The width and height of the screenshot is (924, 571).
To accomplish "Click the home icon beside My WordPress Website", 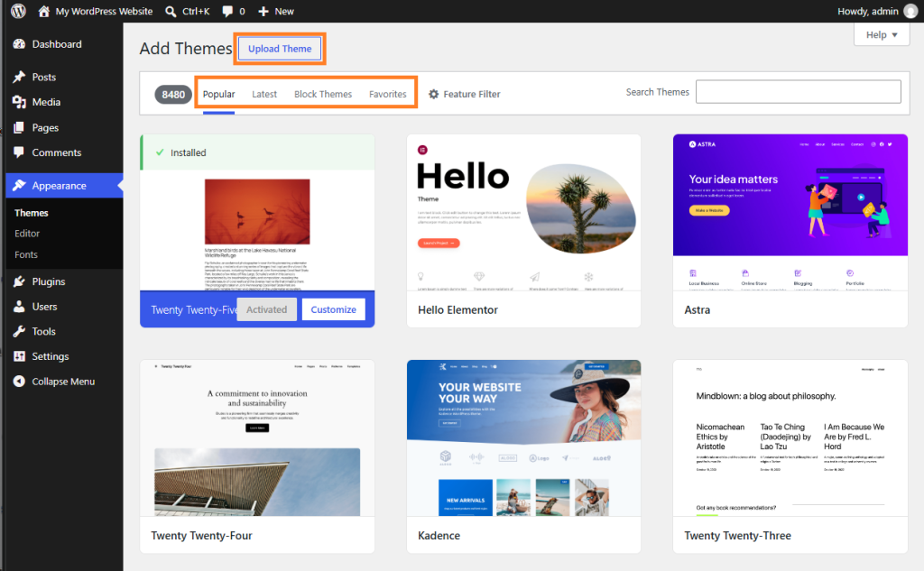I will [43, 11].
